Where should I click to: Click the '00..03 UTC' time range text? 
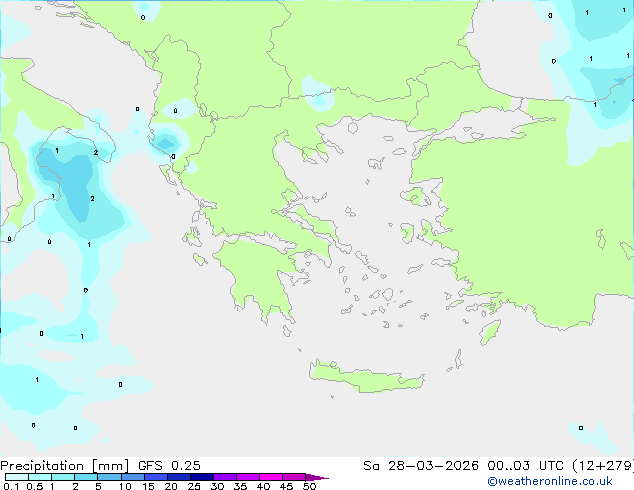coord(525,466)
